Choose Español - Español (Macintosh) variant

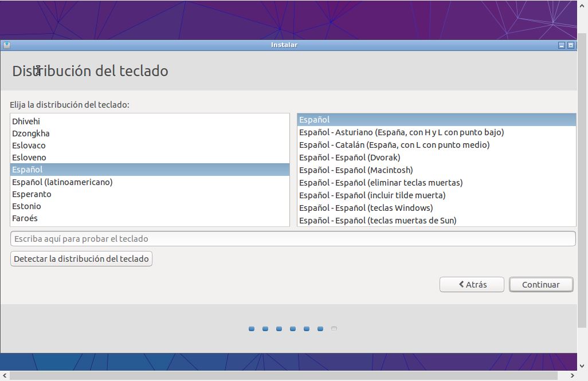(356, 170)
